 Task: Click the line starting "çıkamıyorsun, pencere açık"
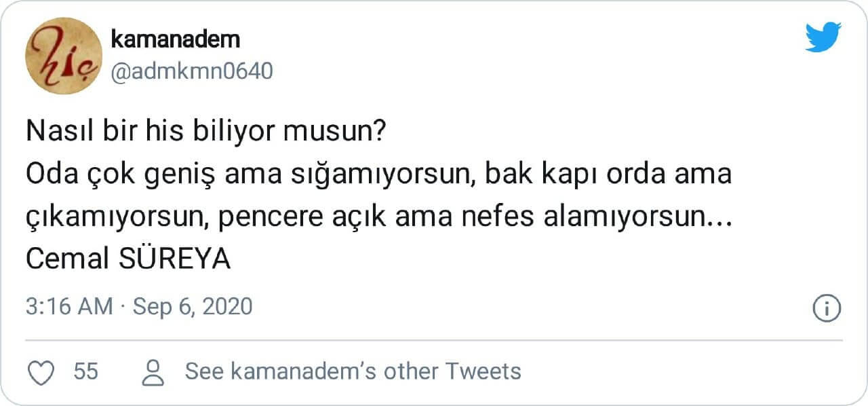(x=378, y=217)
